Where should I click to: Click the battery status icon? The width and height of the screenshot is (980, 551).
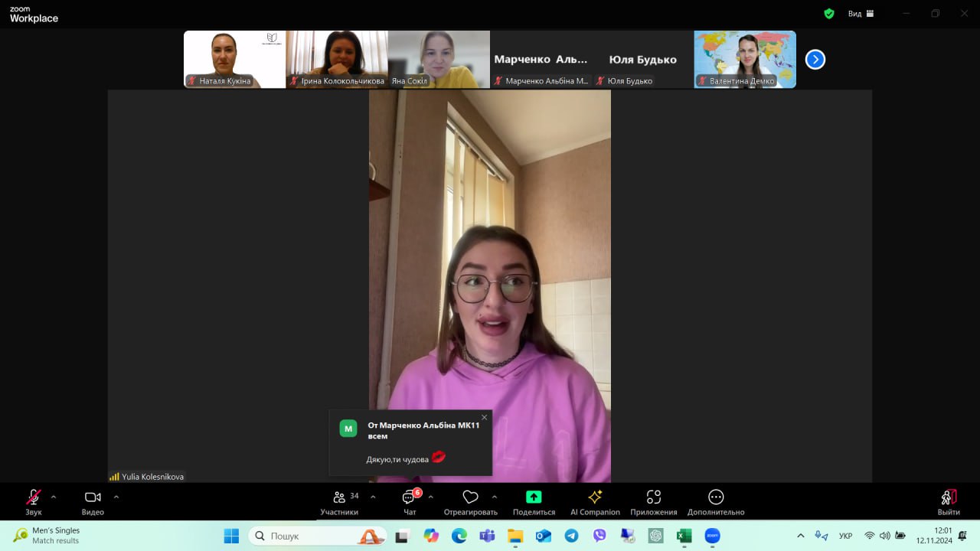pos(901,536)
